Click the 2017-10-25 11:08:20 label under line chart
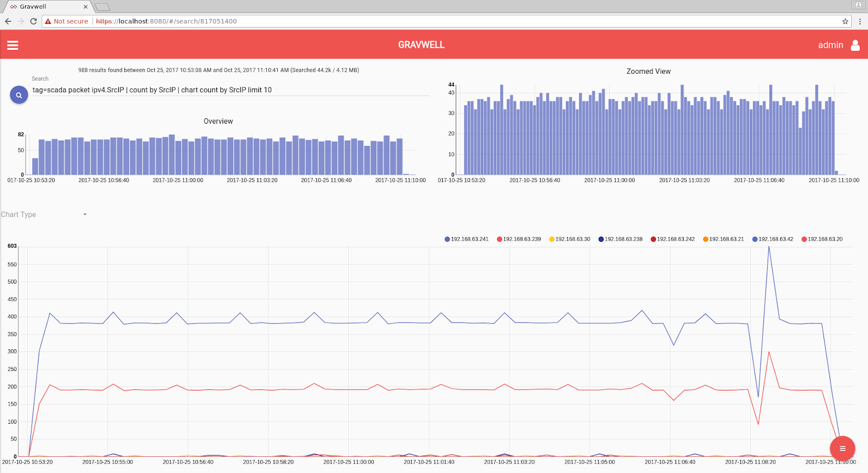The height and width of the screenshot is (473, 868). (x=750, y=462)
